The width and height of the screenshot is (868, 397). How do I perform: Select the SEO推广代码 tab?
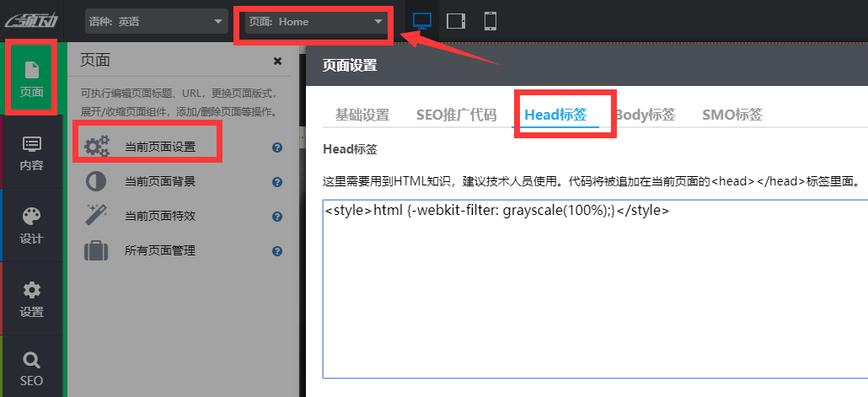456,115
